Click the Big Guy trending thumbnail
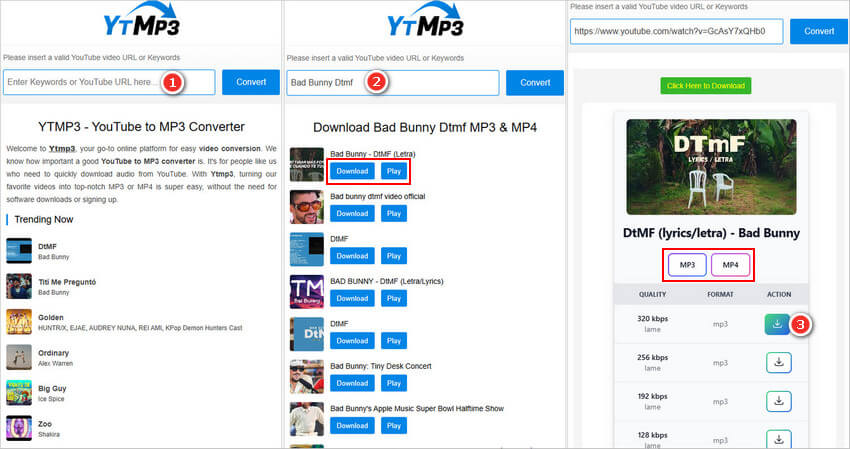 (x=19, y=393)
